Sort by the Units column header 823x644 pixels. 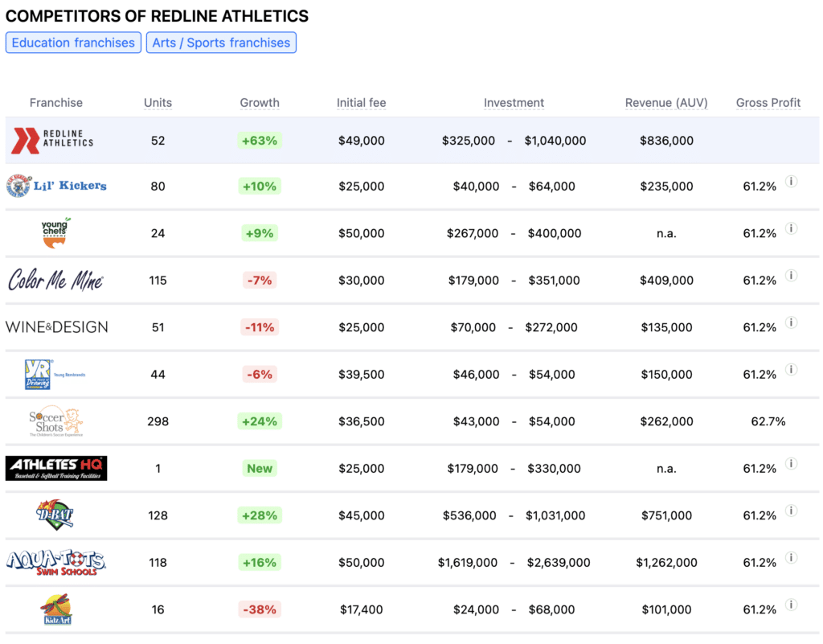tap(158, 102)
